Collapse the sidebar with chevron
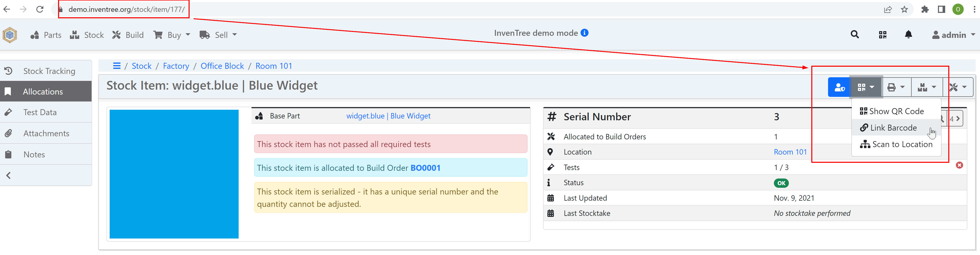The width and height of the screenshot is (980, 255). (8, 175)
